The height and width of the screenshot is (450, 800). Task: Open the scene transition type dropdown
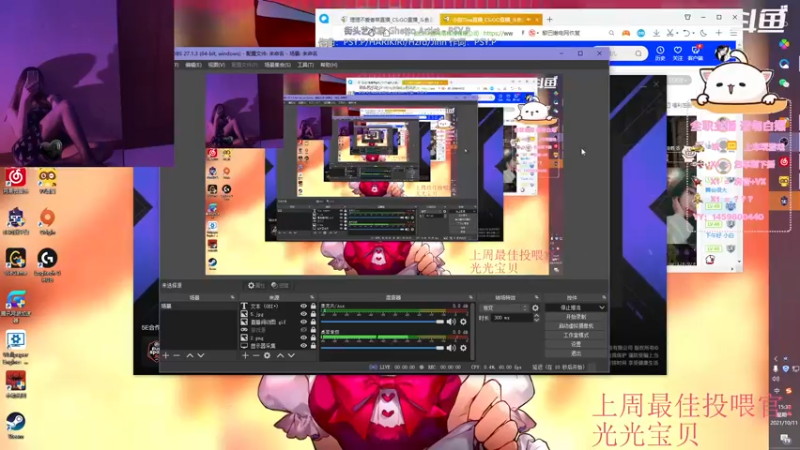[504, 308]
